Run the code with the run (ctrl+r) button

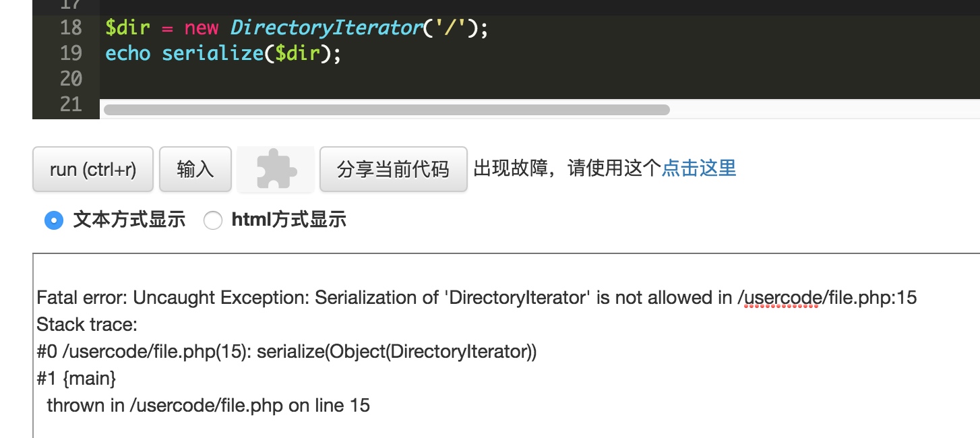point(92,169)
